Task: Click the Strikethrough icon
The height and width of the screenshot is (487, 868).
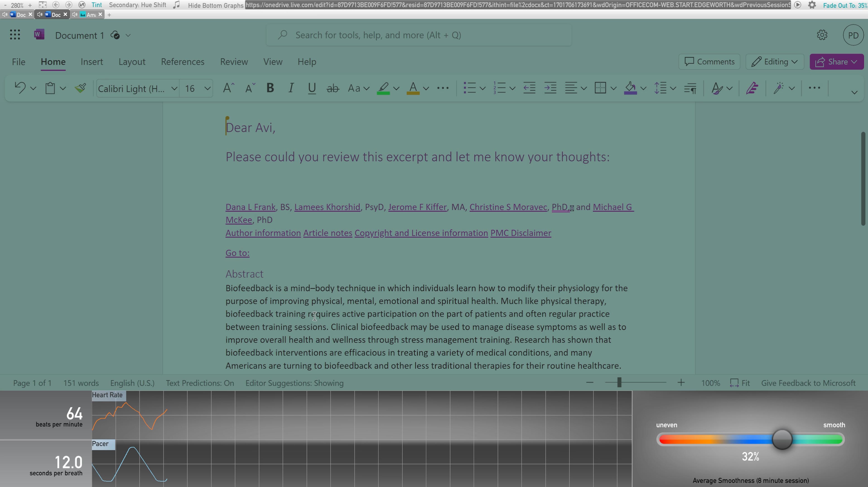Action: tap(333, 88)
